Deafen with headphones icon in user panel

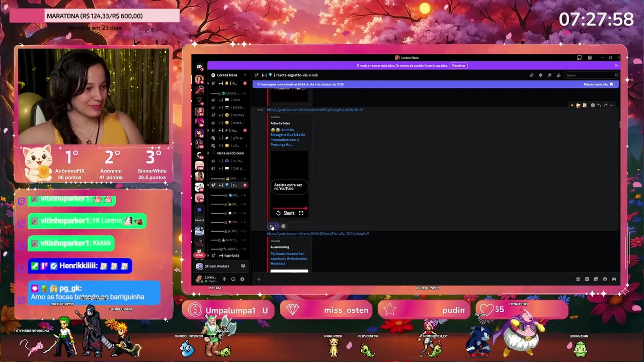point(233,279)
